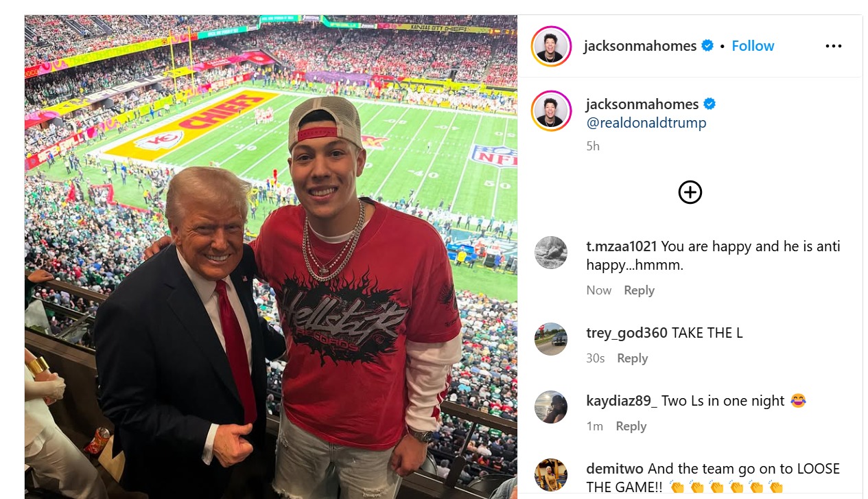
Task: Open the @realdonaldtrump mention link
Action: (x=646, y=123)
